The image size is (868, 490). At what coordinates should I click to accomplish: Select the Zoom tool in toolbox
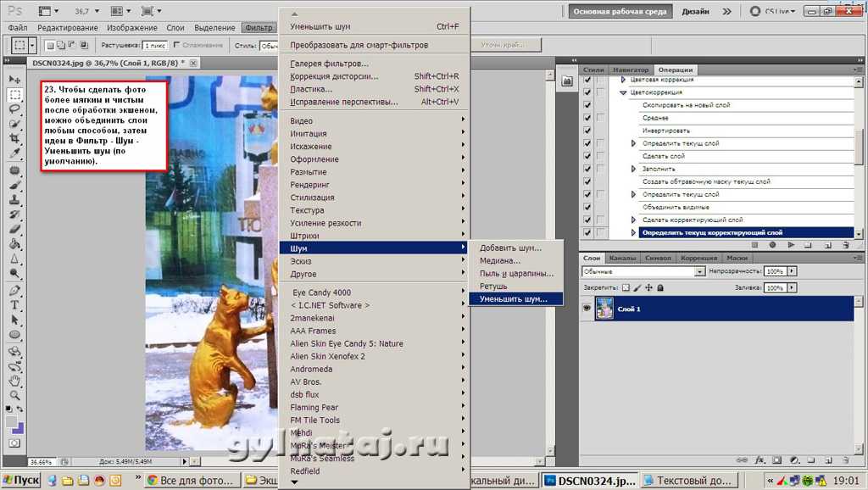coord(14,395)
